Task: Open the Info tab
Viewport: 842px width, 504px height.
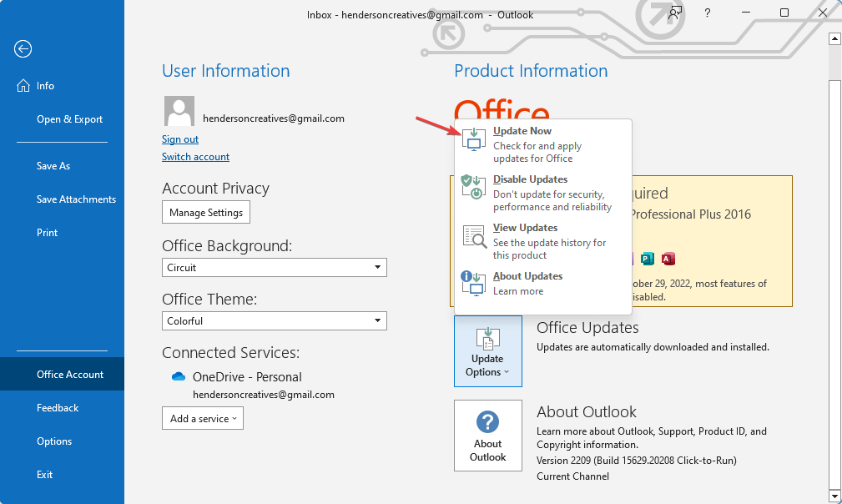Action: pyautogui.click(x=63, y=86)
